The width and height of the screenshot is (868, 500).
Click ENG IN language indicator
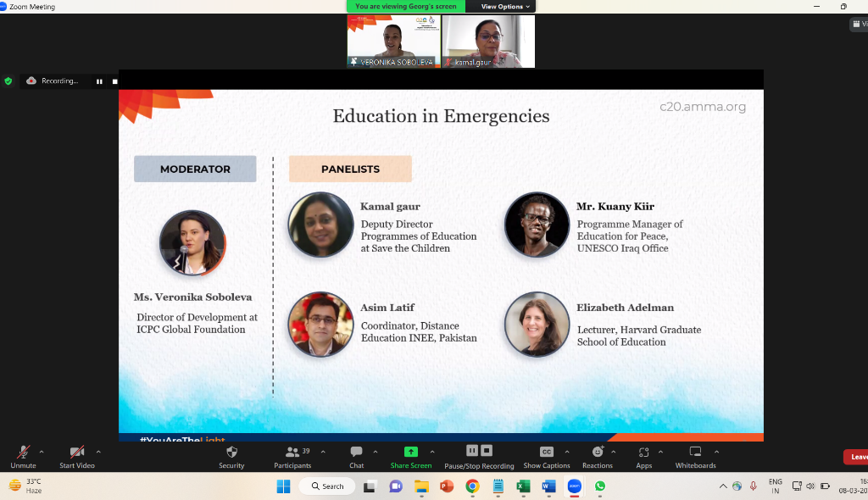click(x=776, y=486)
